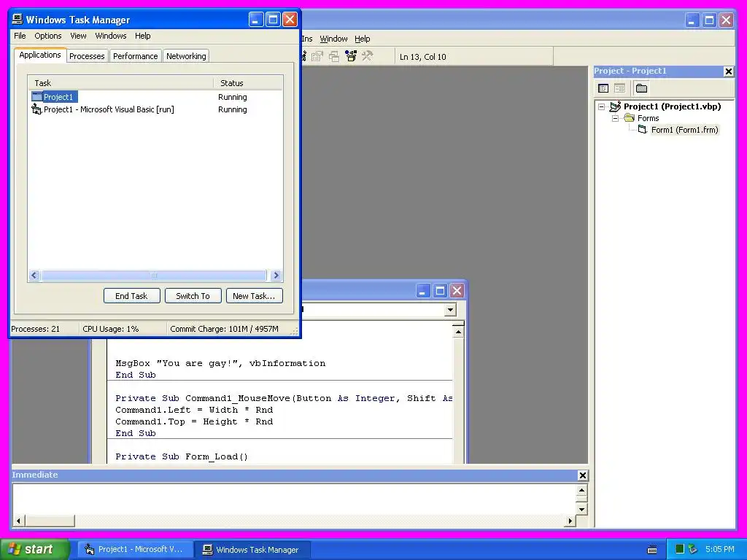Open the Object Browser toolbar icon
This screenshot has width=747, height=560.
[351, 57]
